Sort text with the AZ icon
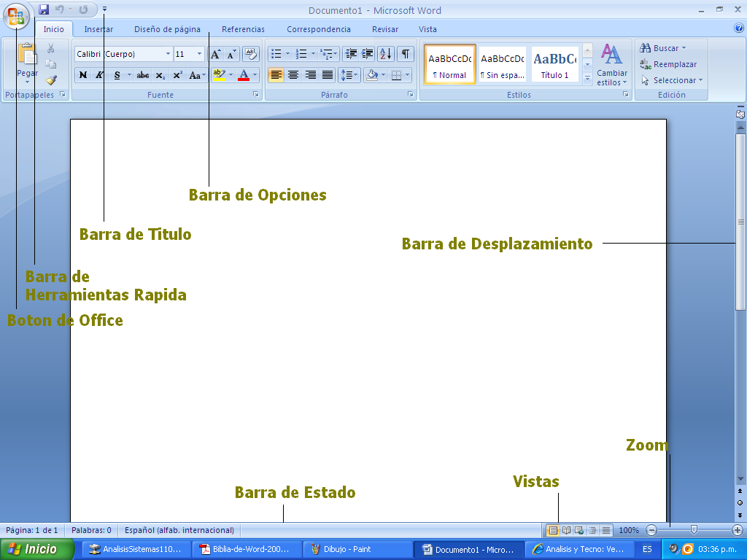The width and height of the screenshot is (747, 560). tap(384, 53)
